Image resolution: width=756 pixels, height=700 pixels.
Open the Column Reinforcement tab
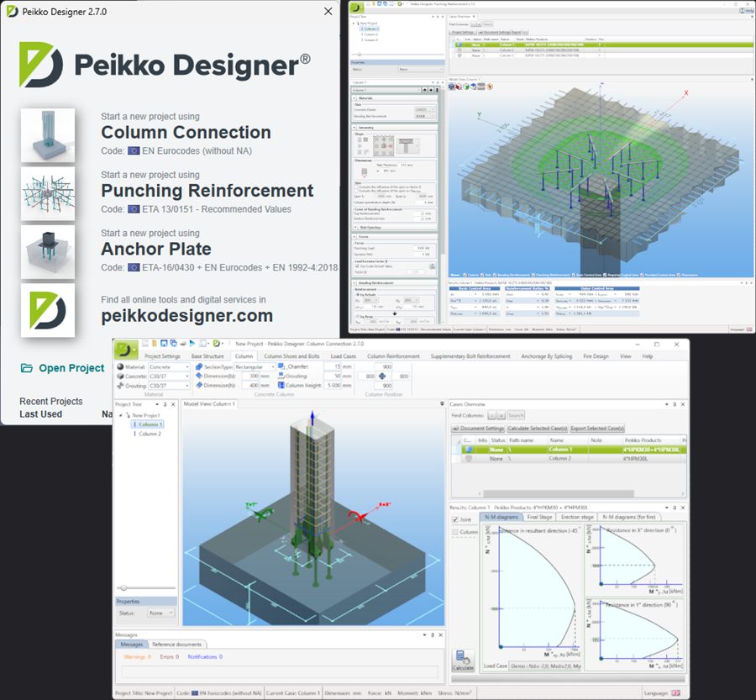393,356
